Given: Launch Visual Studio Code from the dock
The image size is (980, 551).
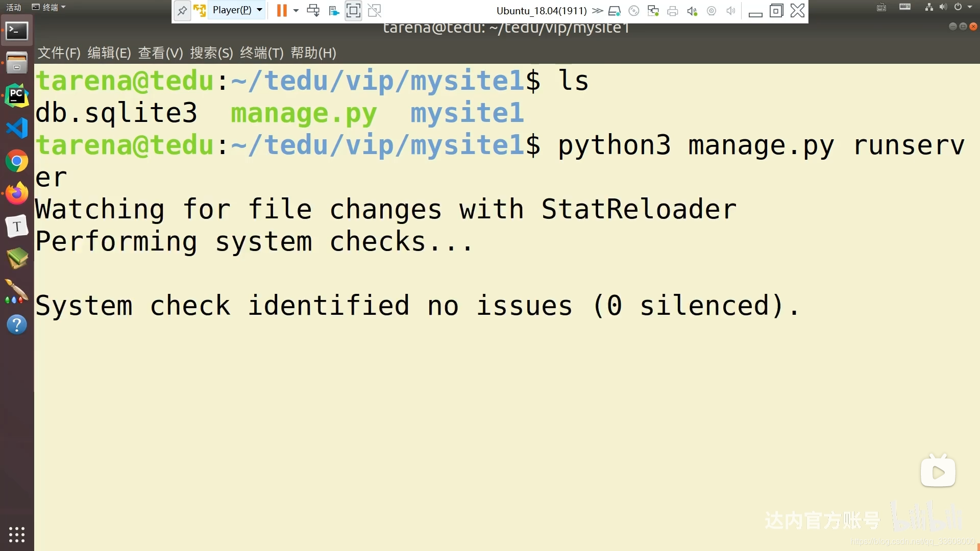Looking at the screenshot, I should point(17,128).
